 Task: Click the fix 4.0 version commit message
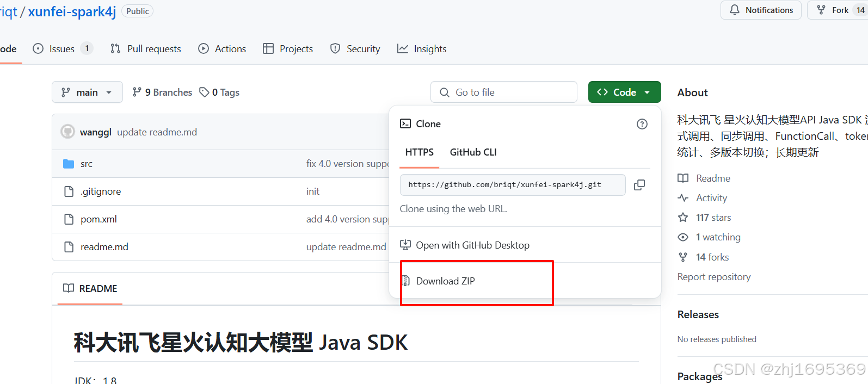[x=348, y=164]
